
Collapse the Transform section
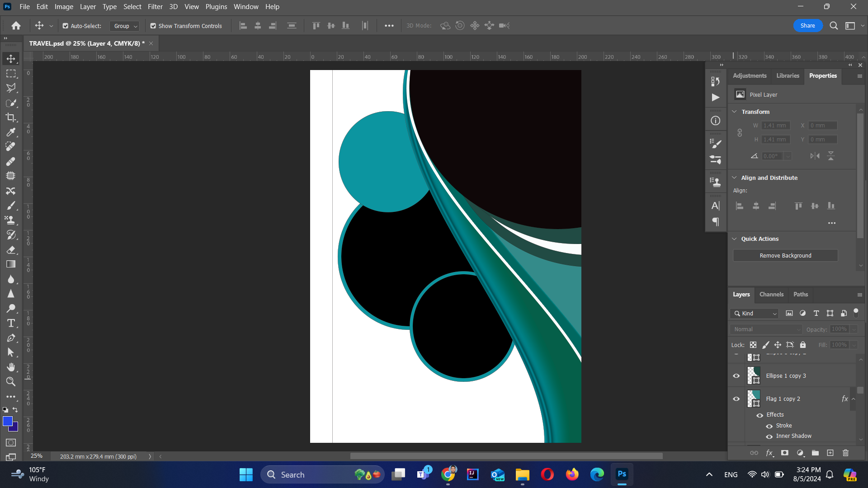pos(735,112)
